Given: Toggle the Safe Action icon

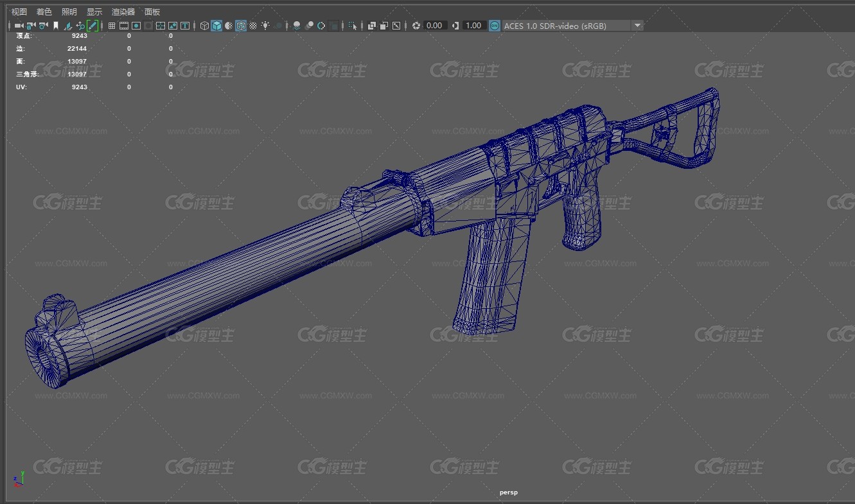Looking at the screenshot, I should 173,26.
